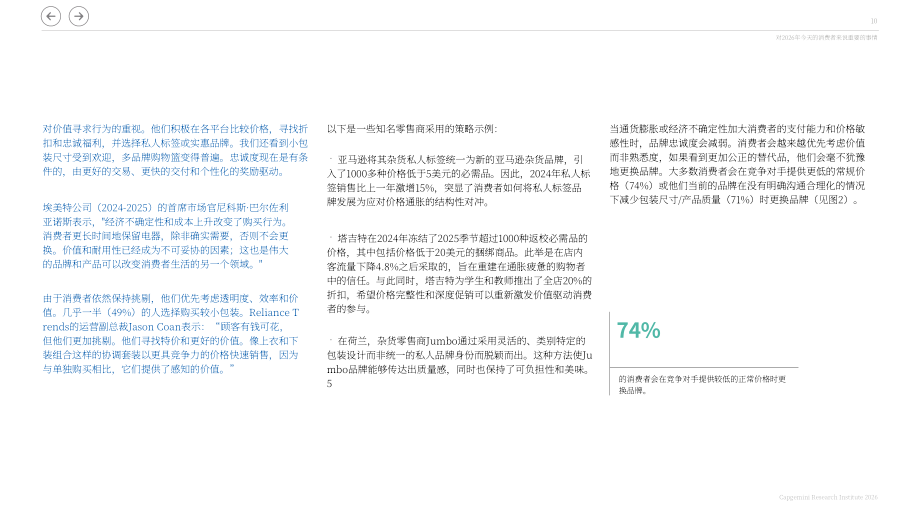Click the page number 10 in header
This screenshot has width=920, height=518.
874,21
